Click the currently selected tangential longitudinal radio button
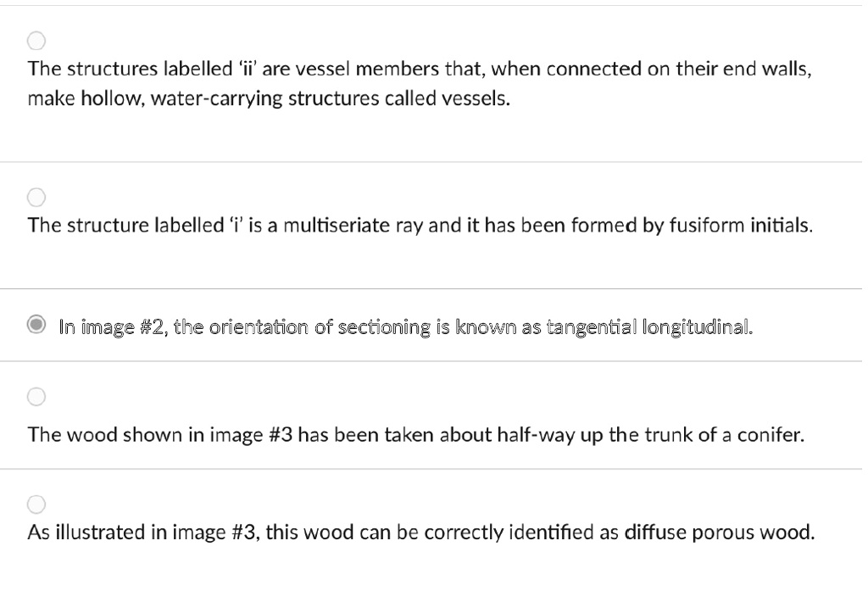The height and width of the screenshot is (602, 868). click(36, 326)
